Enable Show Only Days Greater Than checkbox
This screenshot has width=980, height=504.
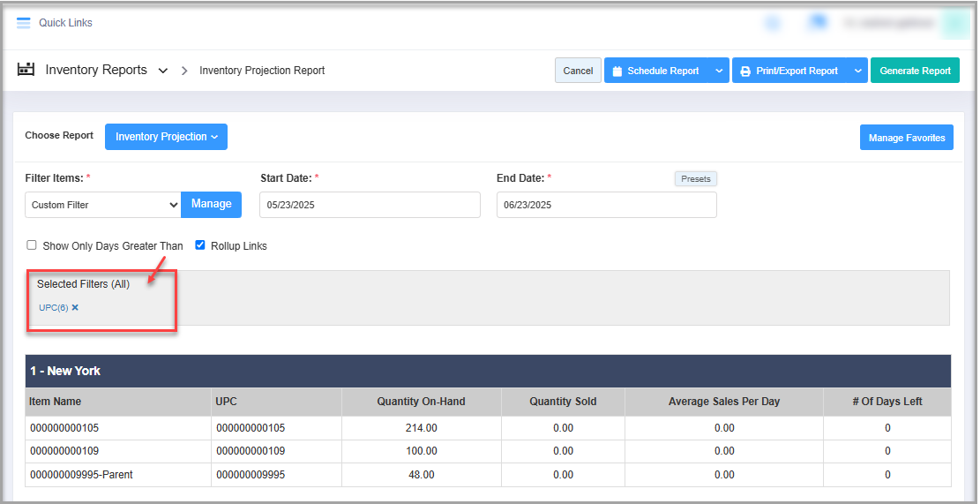point(32,245)
